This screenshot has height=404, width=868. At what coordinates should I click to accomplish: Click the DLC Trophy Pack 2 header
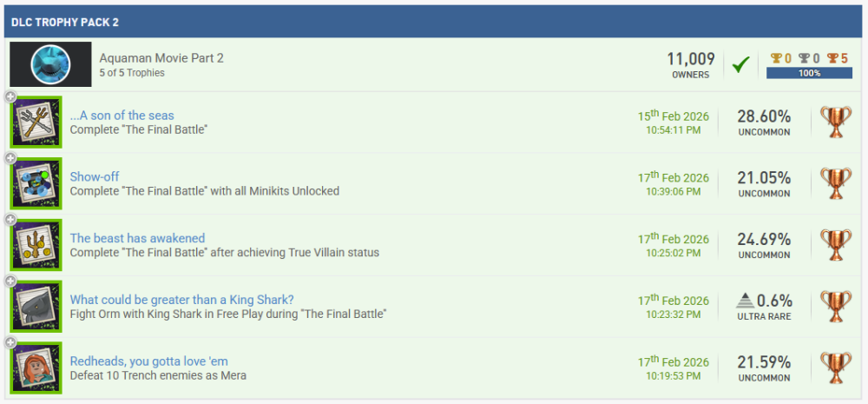(65, 21)
